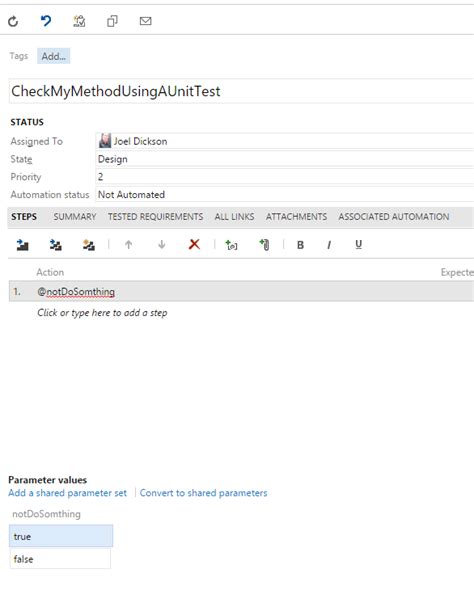Click the insert shared steps icon

[56, 245]
